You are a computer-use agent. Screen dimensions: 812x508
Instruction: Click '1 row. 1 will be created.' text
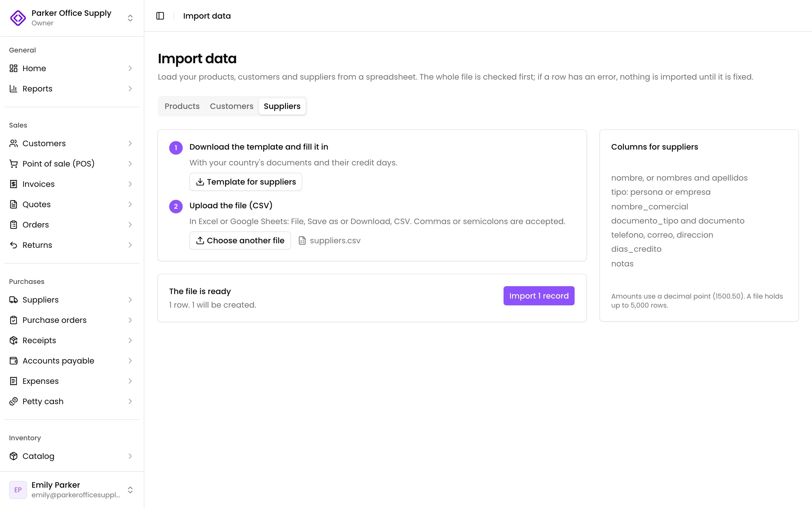[x=212, y=305]
